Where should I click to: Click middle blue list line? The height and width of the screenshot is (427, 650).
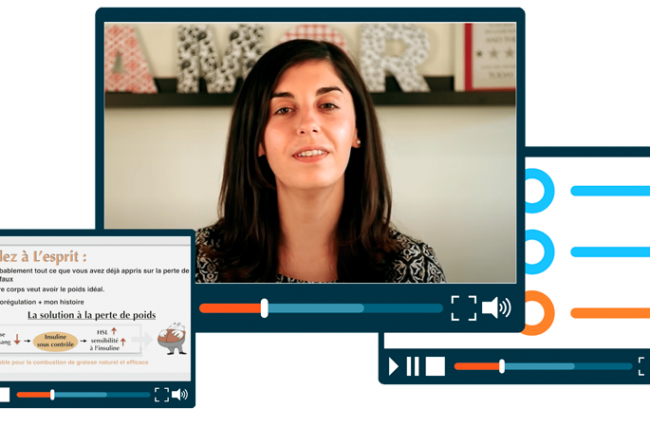pyautogui.click(x=610, y=252)
